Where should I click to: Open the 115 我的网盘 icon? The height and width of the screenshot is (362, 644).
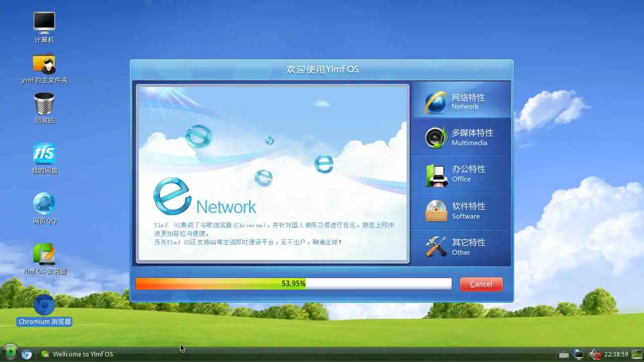tap(44, 158)
